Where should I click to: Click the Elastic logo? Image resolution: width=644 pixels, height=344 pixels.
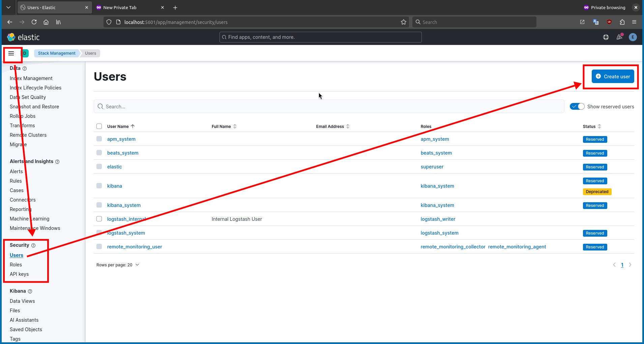[x=23, y=37]
